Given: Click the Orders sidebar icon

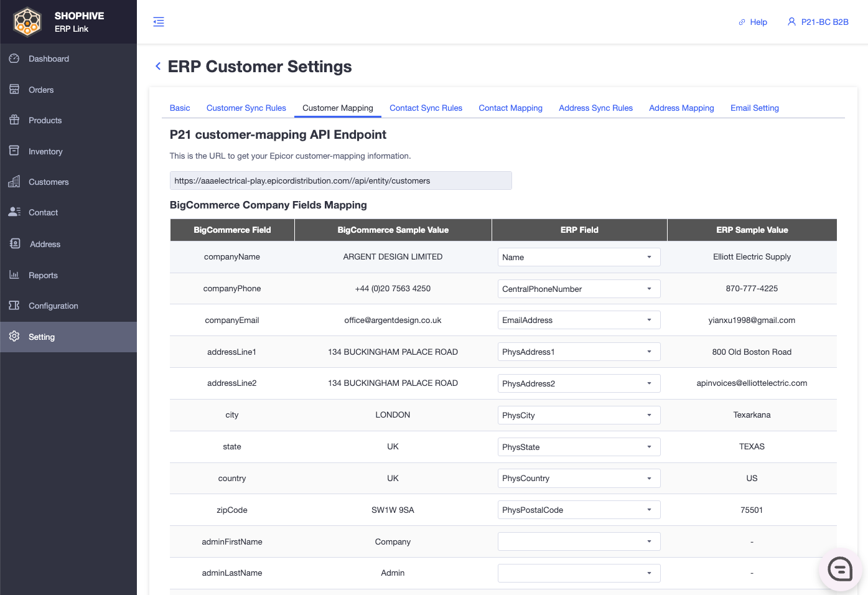Looking at the screenshot, I should (14, 89).
